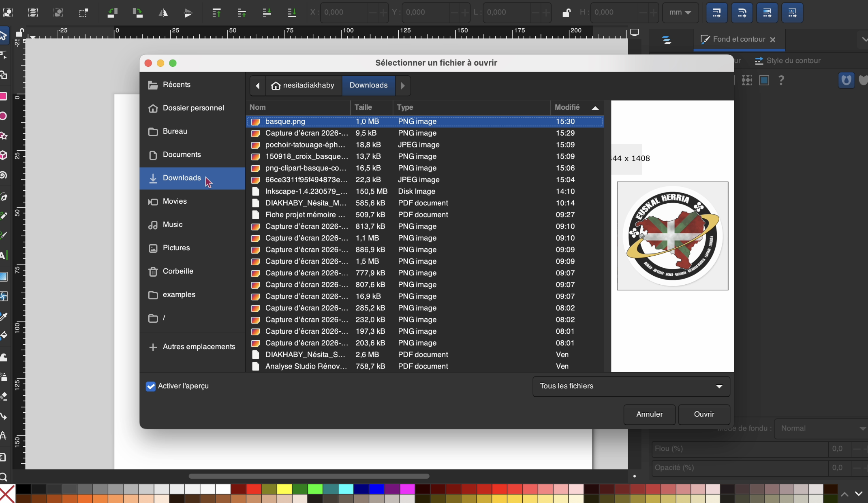Click the back arrow in path bar
This screenshot has width=868, height=503.
coord(258,85)
